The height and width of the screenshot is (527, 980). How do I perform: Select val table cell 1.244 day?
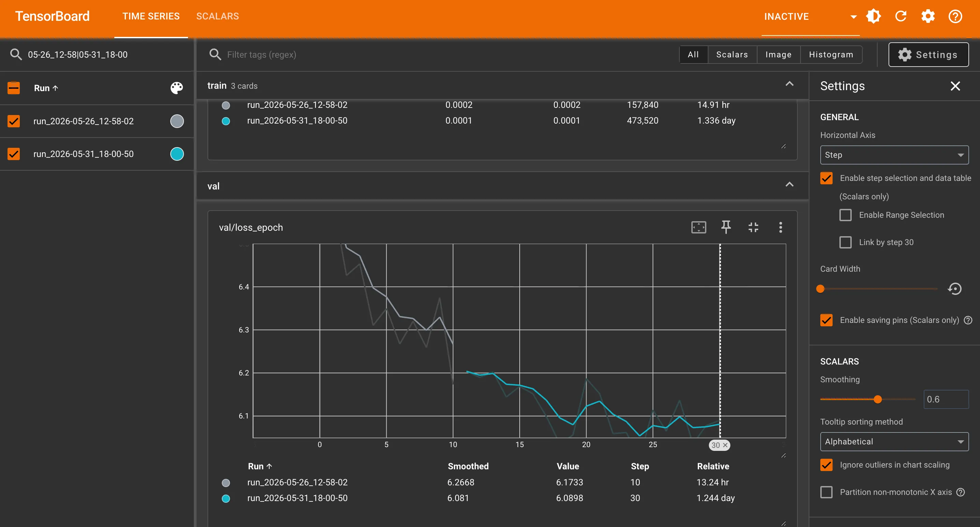[715, 498]
